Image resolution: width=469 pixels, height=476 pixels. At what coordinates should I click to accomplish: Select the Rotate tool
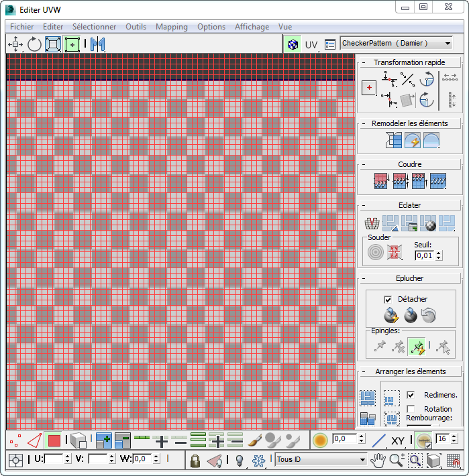click(34, 44)
